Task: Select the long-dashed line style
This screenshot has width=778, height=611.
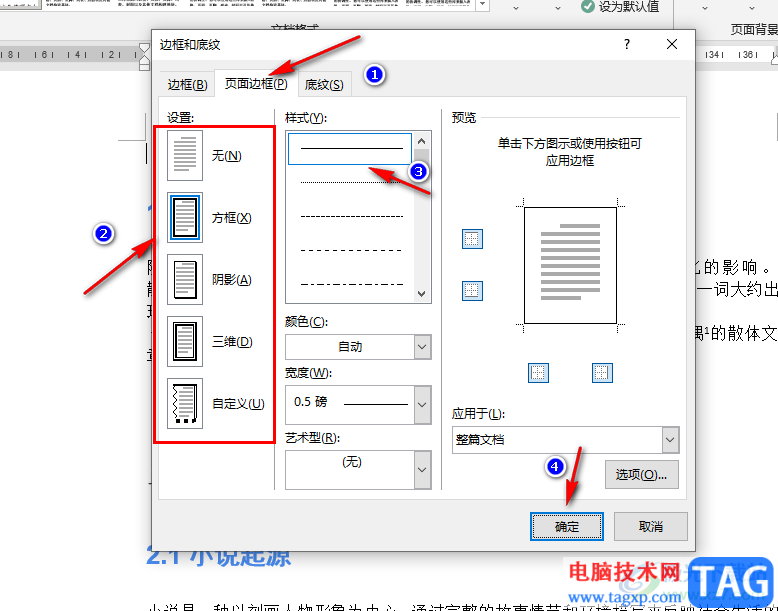Action: point(350,250)
